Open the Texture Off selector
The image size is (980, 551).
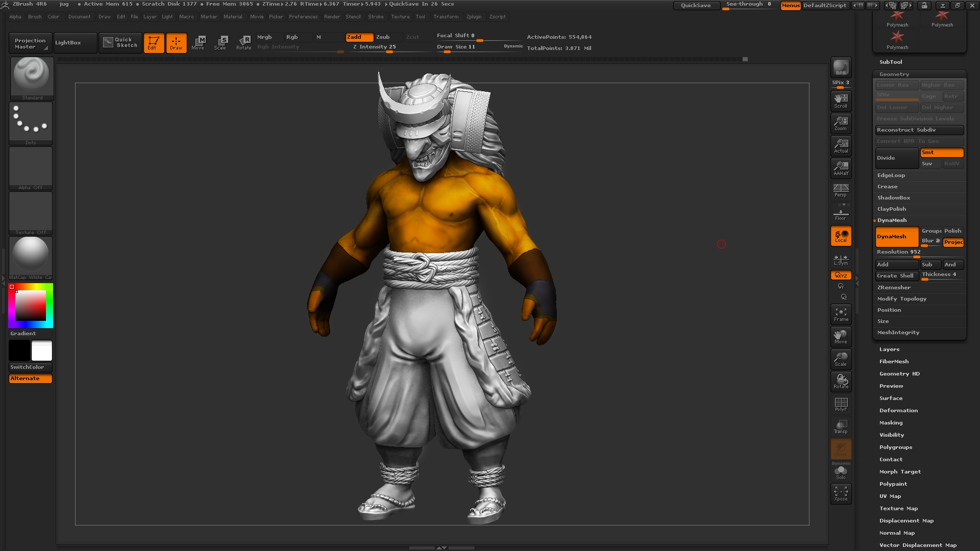coord(31,213)
